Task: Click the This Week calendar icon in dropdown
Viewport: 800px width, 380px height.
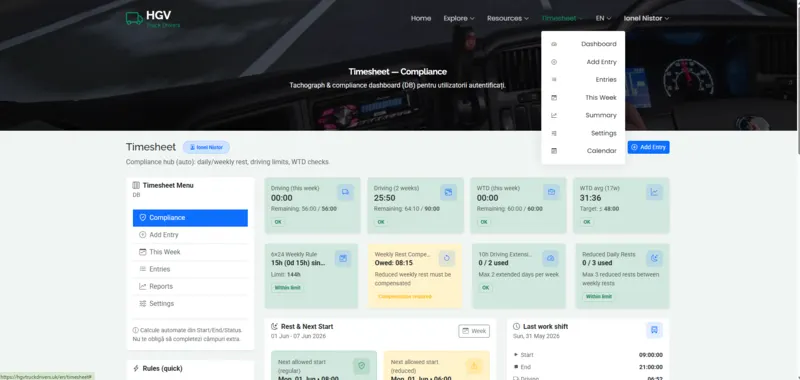Action: coord(554,97)
